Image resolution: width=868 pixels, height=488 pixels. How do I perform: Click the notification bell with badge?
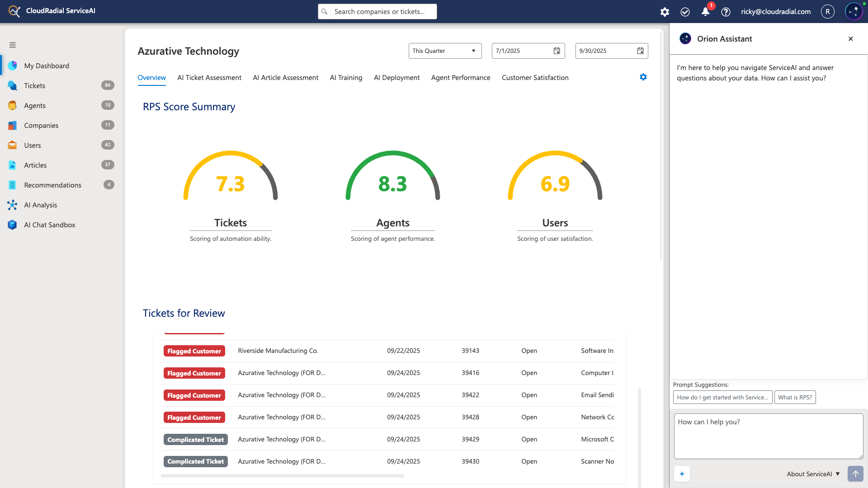coord(705,12)
